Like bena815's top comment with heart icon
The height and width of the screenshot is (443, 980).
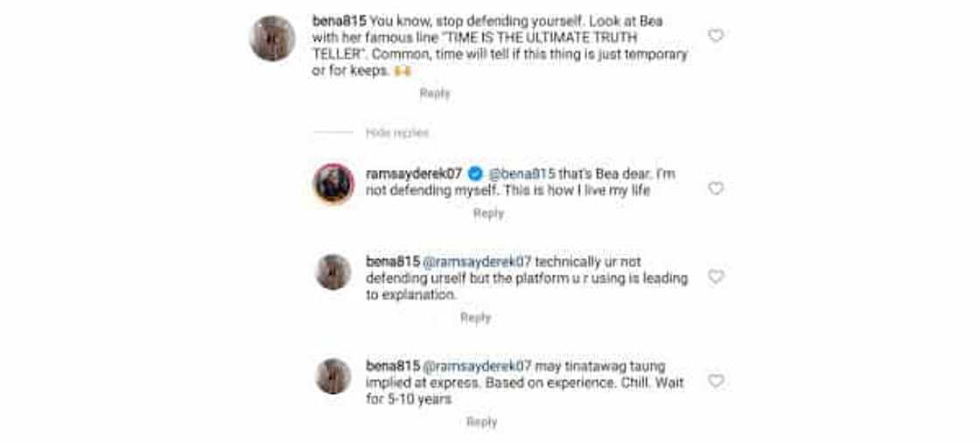tap(716, 36)
